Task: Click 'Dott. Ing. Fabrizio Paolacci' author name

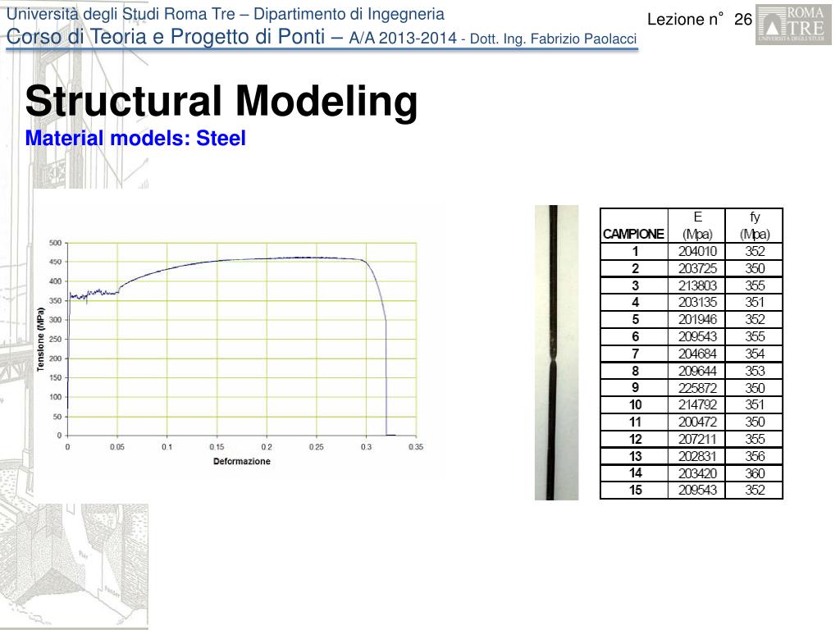Action: pos(553,39)
